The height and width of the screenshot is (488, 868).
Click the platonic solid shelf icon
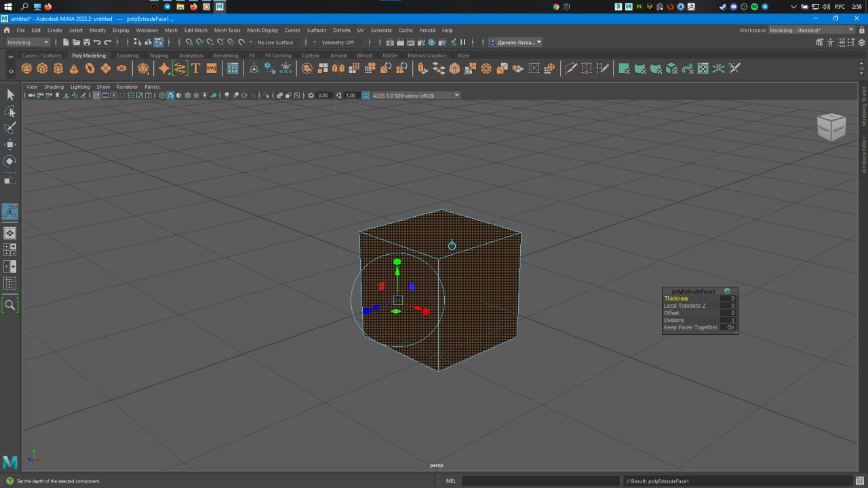143,68
